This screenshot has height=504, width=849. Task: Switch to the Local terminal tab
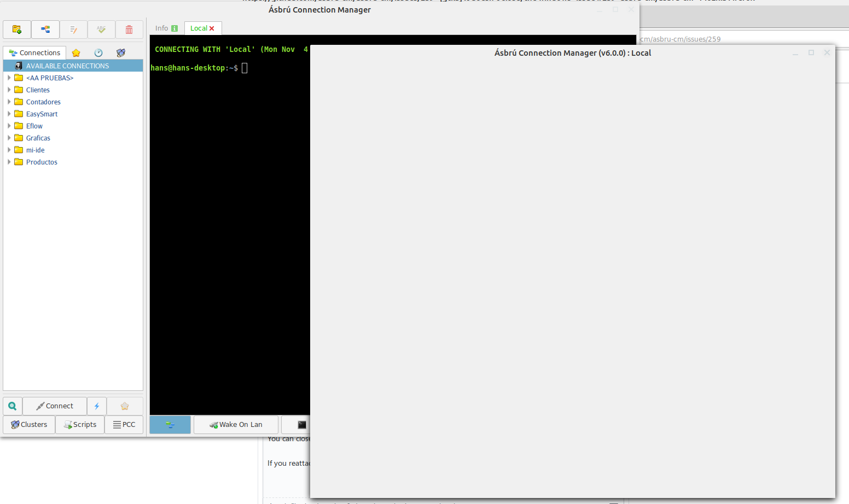click(199, 28)
